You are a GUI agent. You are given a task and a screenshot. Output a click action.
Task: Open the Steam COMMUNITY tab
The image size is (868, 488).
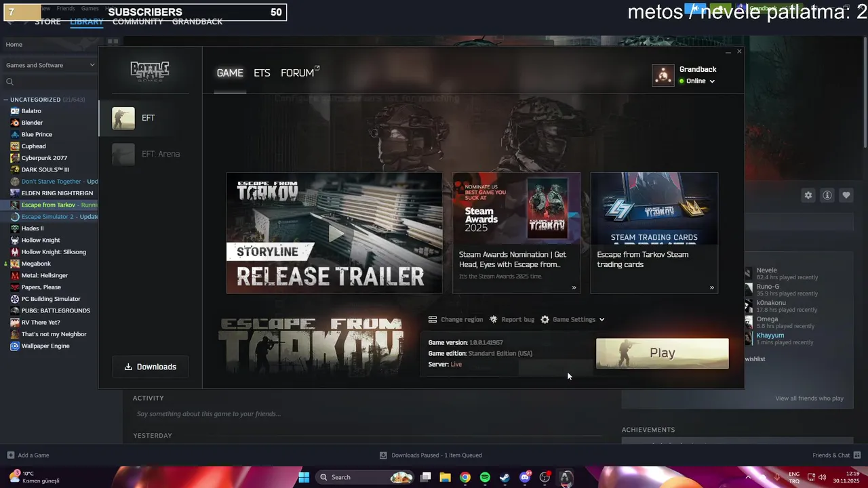pos(138,22)
